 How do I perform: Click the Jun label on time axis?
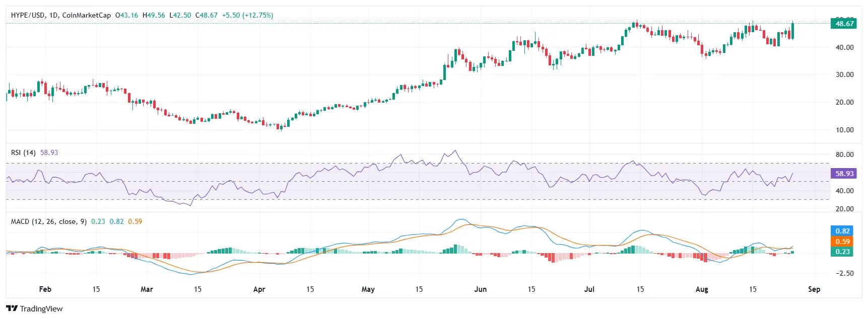click(481, 289)
